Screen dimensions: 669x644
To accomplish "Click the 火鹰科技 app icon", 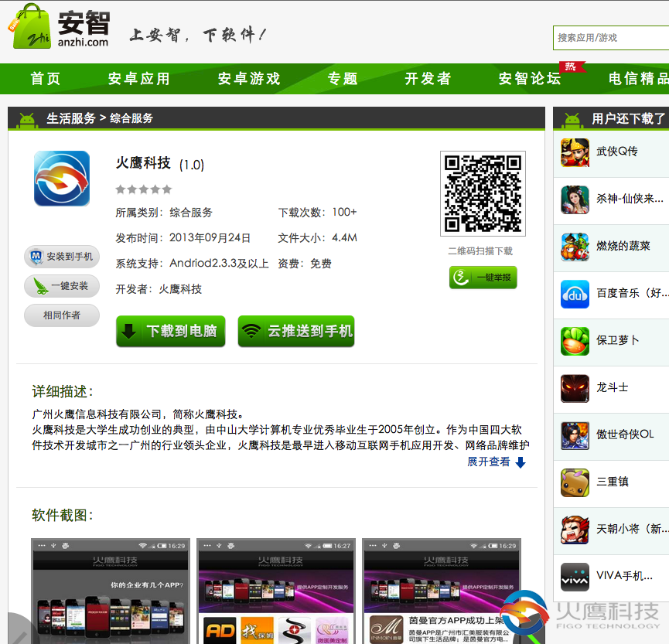I will tap(61, 176).
